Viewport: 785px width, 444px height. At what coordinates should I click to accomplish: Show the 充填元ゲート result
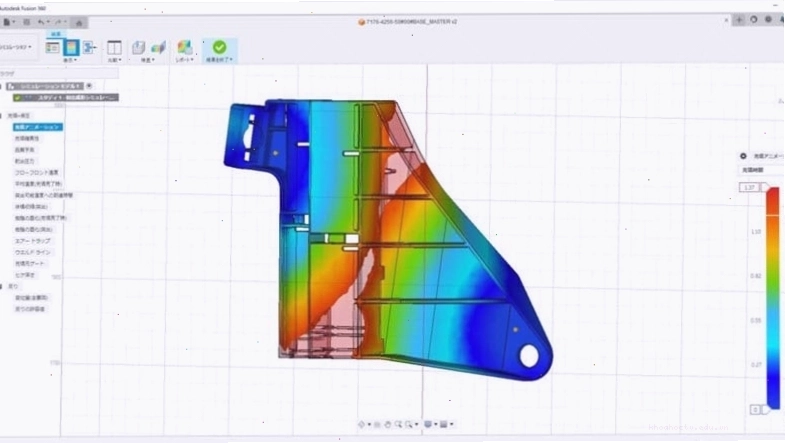pos(30,264)
